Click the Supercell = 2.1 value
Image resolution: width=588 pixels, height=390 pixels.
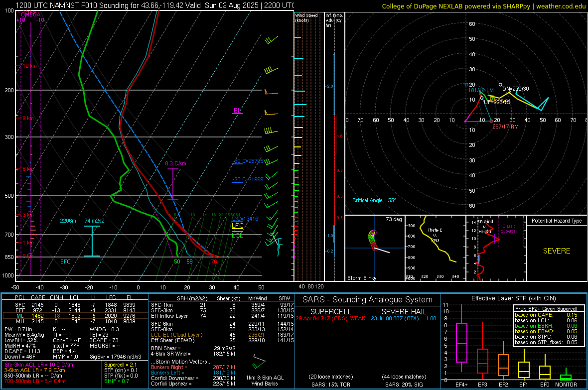pos(121,365)
